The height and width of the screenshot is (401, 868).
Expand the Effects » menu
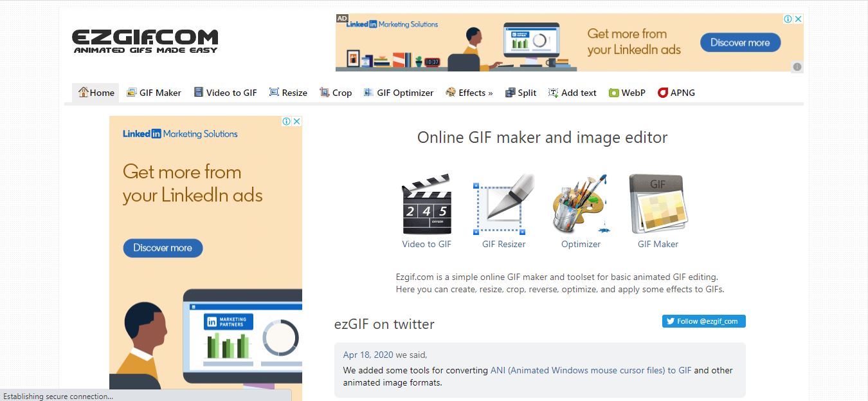469,93
